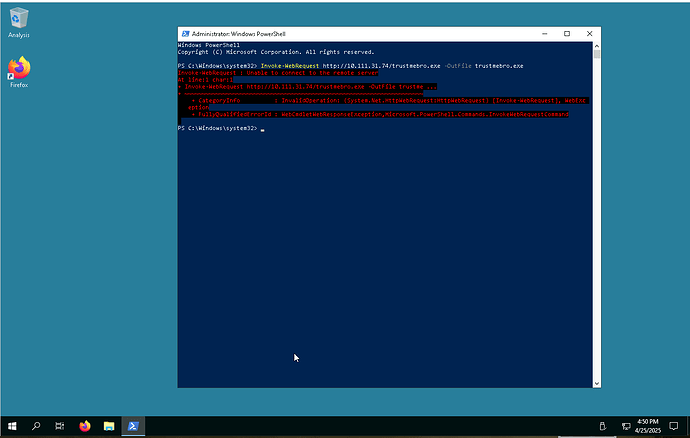
Task: Open the PowerShell title bar system menu icon
Action: 184,34
